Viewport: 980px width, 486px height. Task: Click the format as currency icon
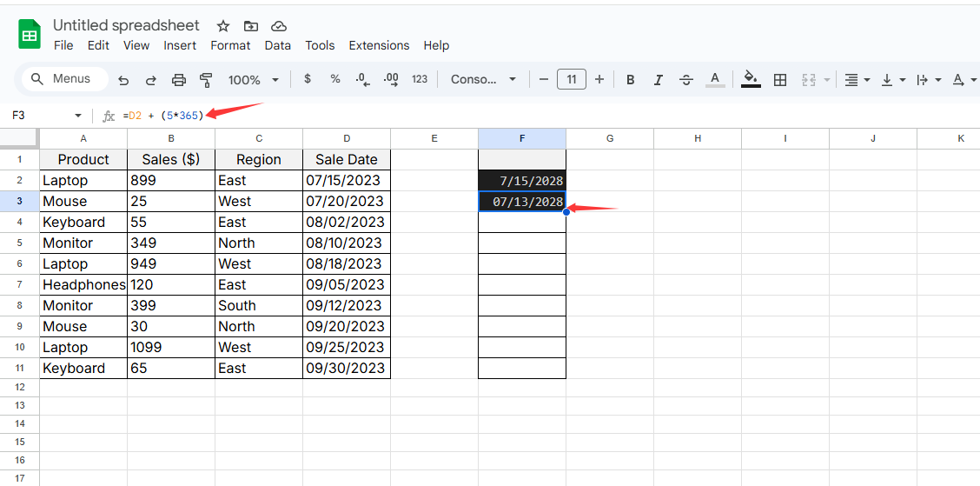308,79
